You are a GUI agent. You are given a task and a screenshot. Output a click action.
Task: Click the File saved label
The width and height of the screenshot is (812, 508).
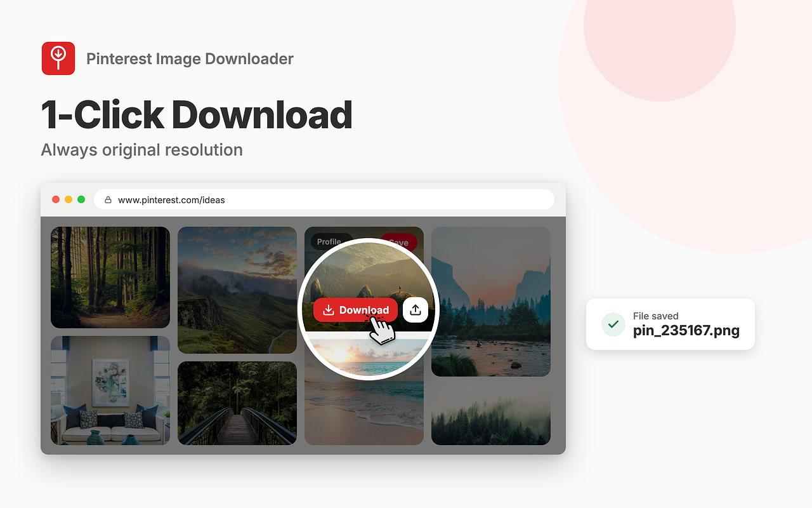click(655, 316)
